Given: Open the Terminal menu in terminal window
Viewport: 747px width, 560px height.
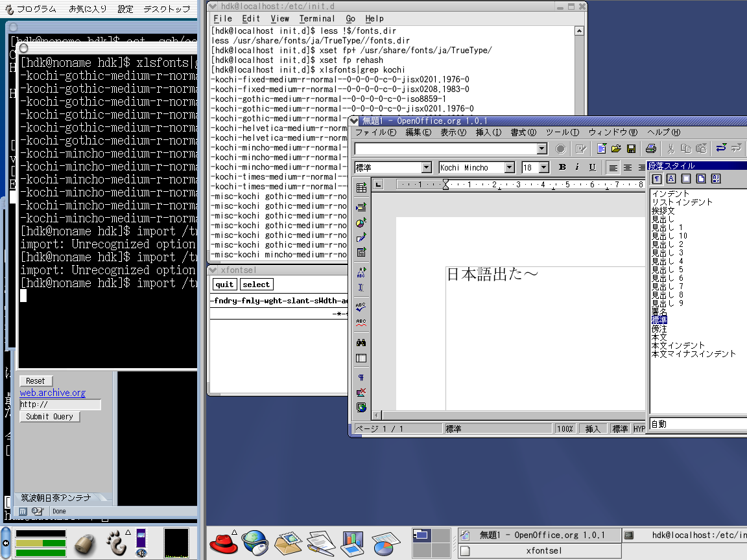Looking at the screenshot, I should click(317, 19).
